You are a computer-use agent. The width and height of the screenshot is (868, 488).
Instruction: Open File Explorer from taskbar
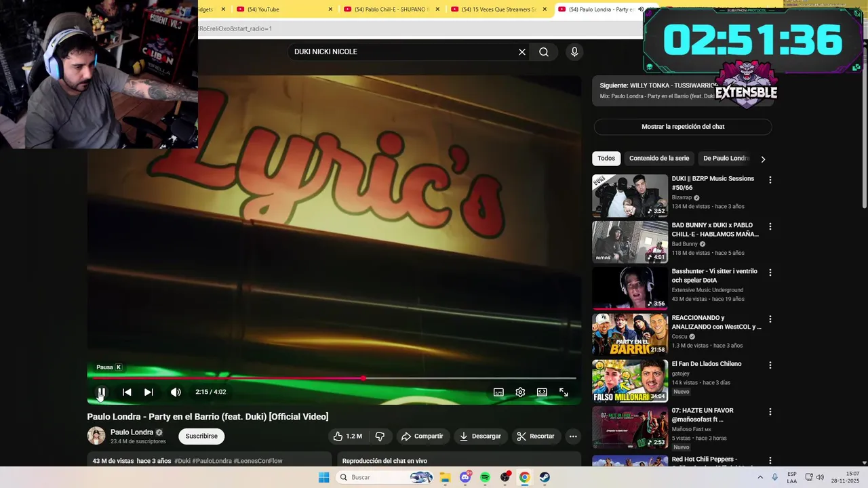(x=446, y=477)
